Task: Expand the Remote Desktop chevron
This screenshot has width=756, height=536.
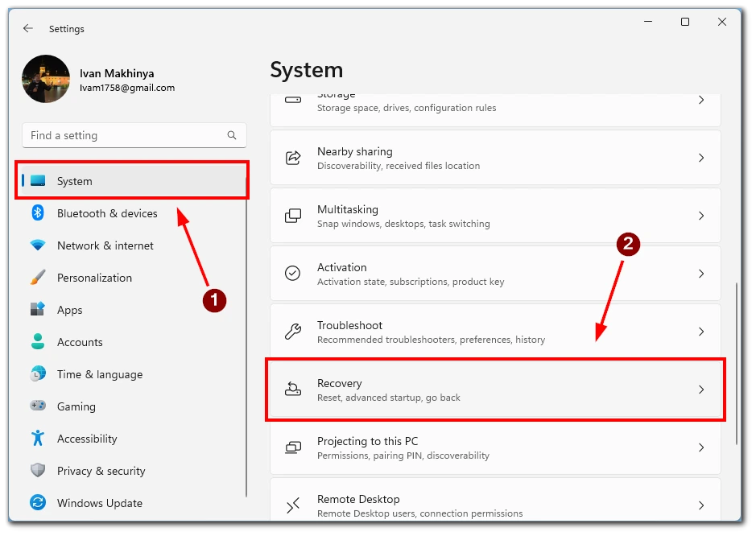Action: point(701,505)
